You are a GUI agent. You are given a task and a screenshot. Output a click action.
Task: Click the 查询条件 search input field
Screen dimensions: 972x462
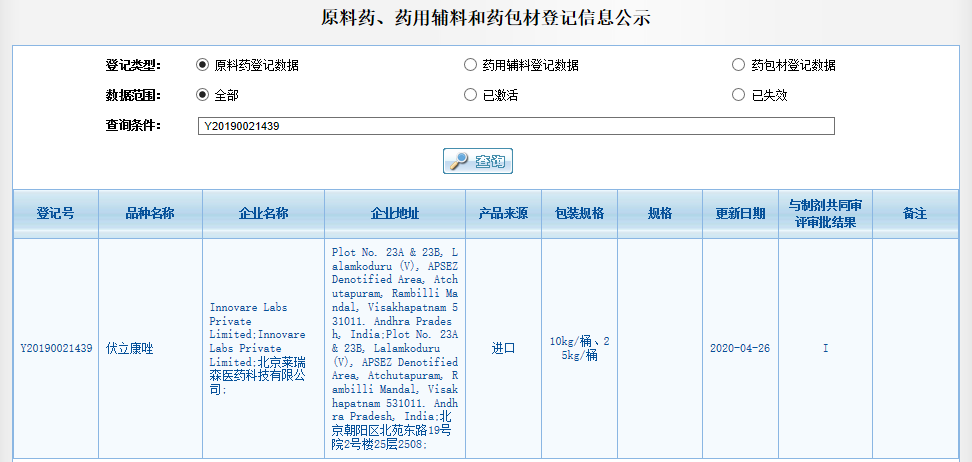pos(516,126)
